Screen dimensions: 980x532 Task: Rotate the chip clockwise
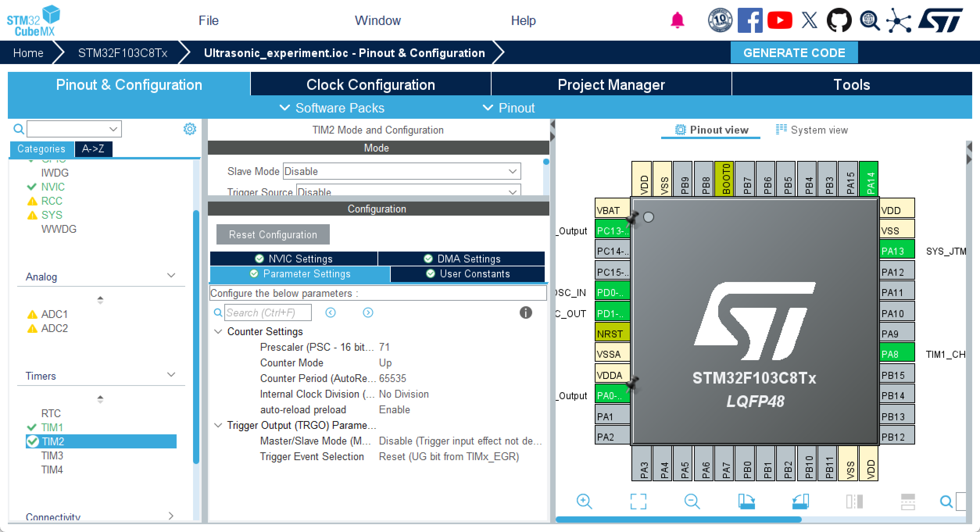click(x=746, y=502)
